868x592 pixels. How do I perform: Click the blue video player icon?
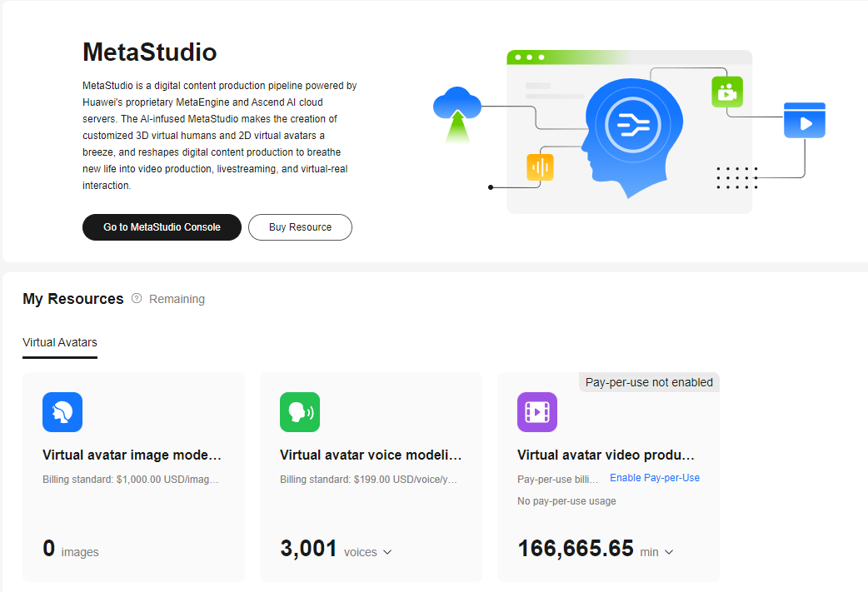coord(805,120)
